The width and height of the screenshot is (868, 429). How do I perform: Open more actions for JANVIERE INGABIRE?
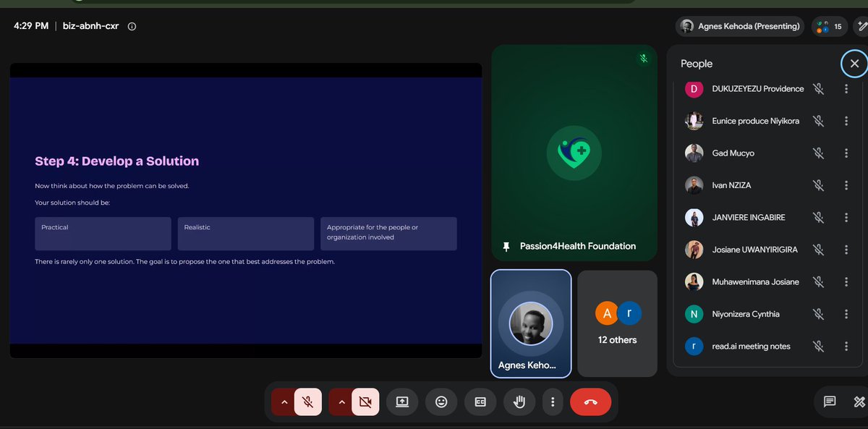(846, 217)
